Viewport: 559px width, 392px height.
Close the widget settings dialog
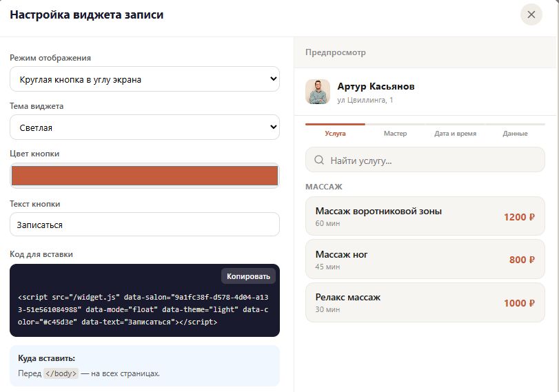531,14
